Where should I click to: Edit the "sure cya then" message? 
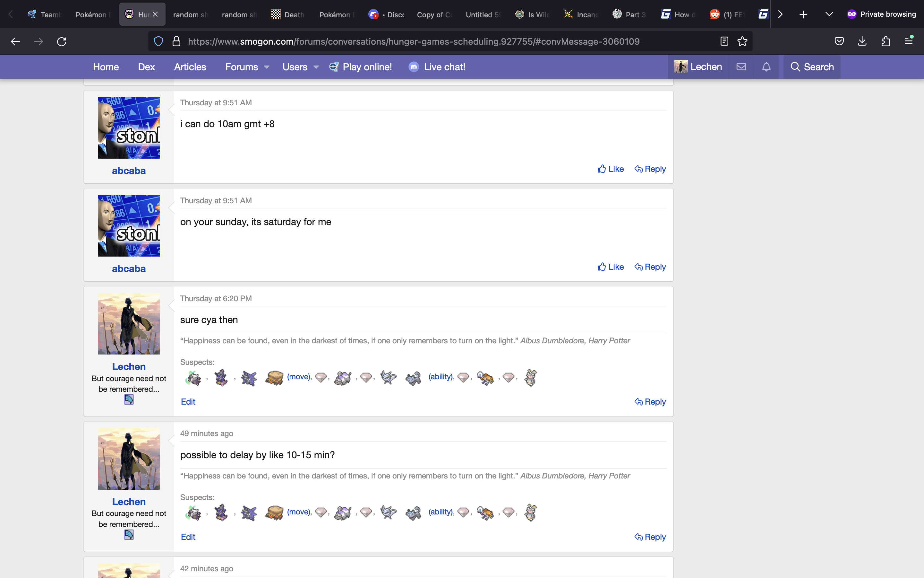[x=188, y=402]
